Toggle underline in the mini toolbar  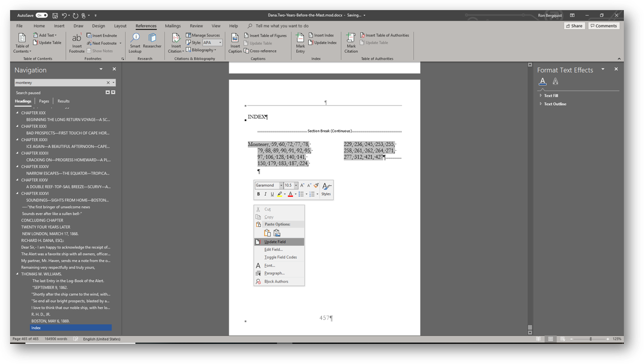click(272, 194)
